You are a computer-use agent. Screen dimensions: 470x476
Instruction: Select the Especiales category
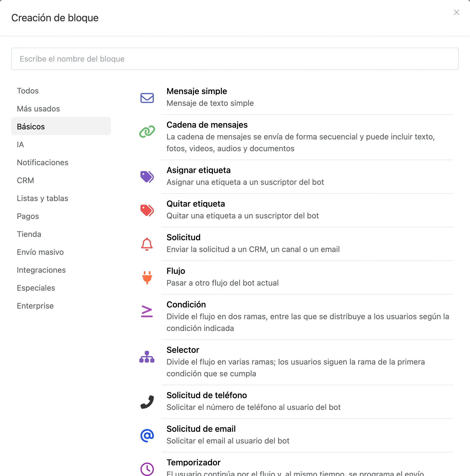click(x=61, y=288)
